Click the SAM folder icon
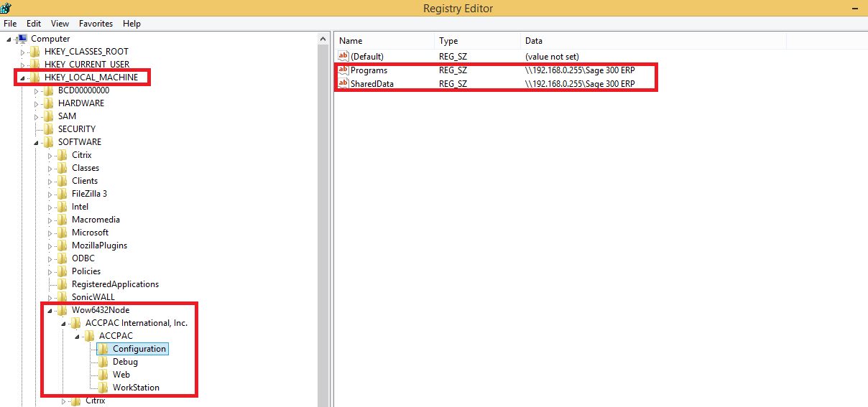868x407 pixels. tap(49, 116)
